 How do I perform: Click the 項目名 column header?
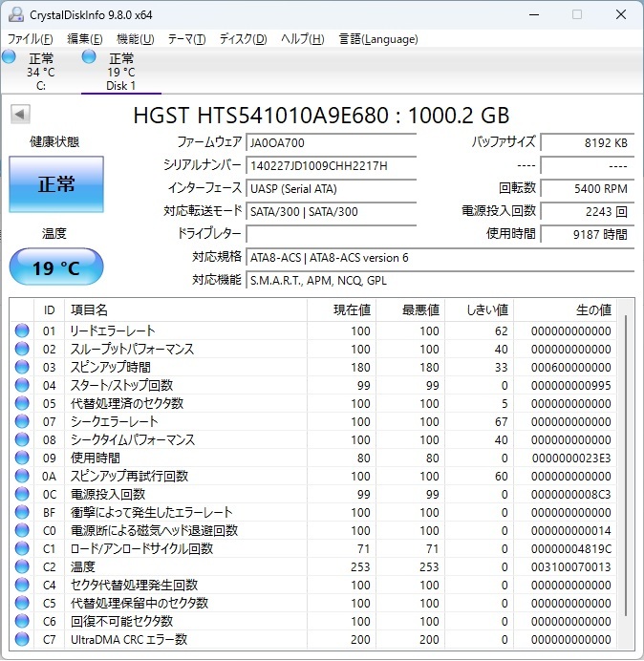coord(185,309)
